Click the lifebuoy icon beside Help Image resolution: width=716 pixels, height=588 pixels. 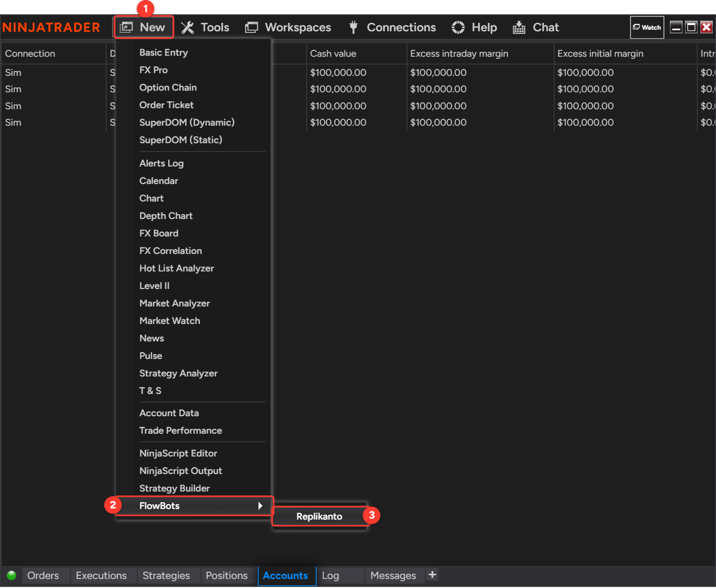458,28
